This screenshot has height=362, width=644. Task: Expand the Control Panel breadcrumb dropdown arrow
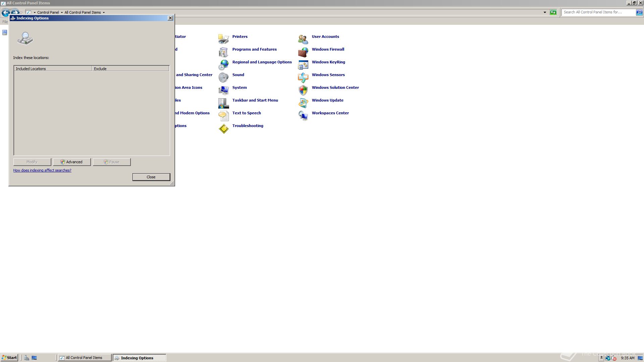pyautogui.click(x=62, y=12)
